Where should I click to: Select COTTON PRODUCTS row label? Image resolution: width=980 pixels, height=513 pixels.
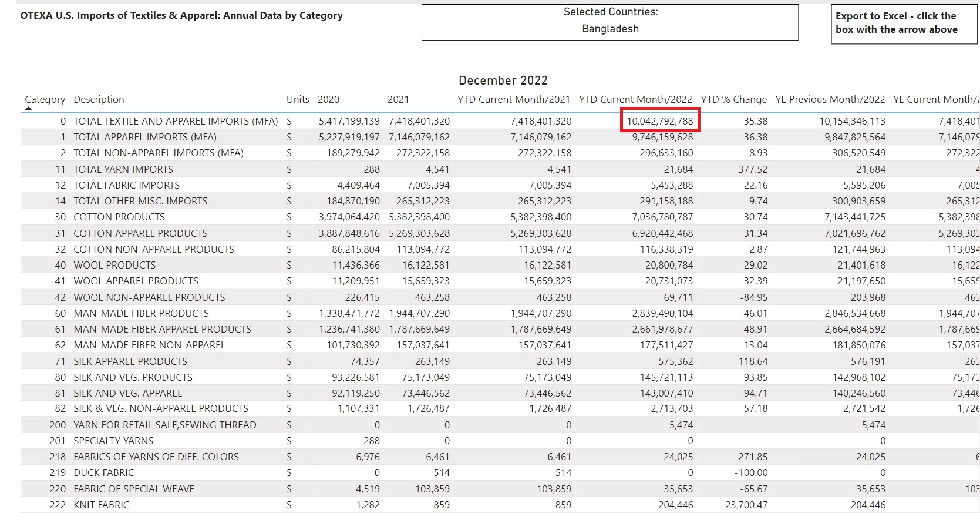[119, 217]
